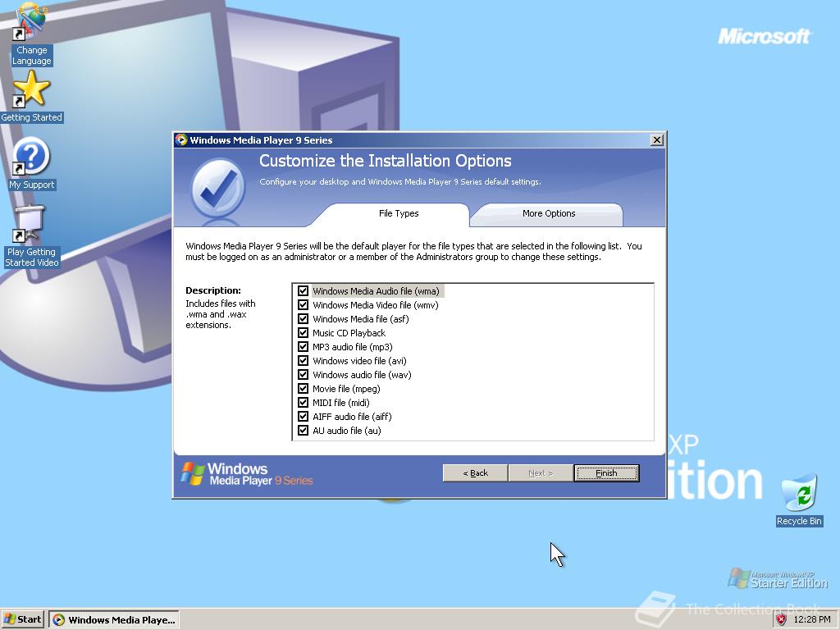The width and height of the screenshot is (840, 630).
Task: Open the Start menu
Action: click(x=22, y=619)
